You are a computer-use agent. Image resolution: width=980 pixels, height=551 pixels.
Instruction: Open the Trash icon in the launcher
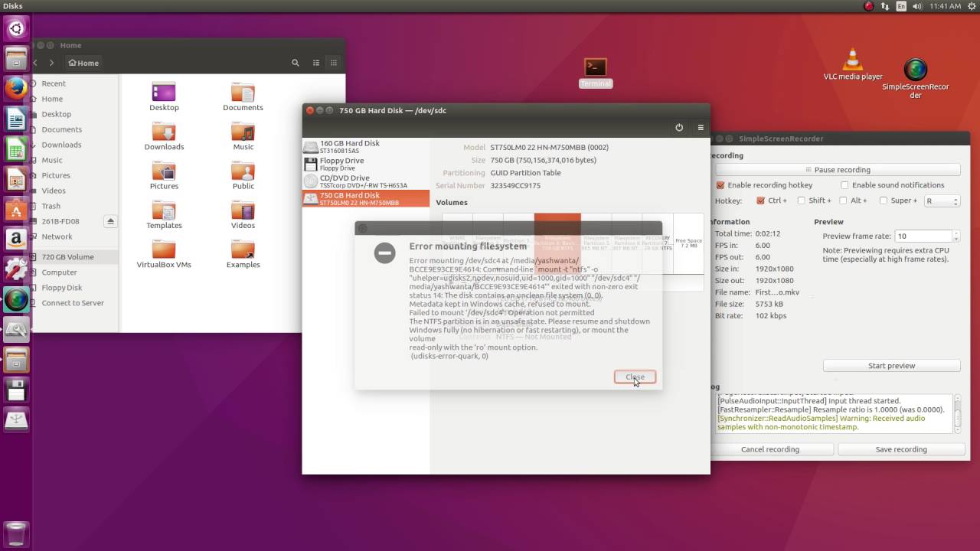click(16, 533)
